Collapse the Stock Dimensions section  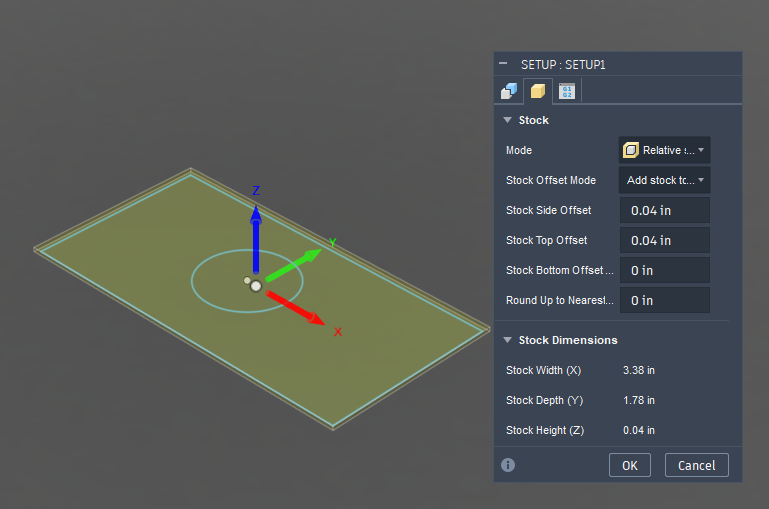point(507,340)
